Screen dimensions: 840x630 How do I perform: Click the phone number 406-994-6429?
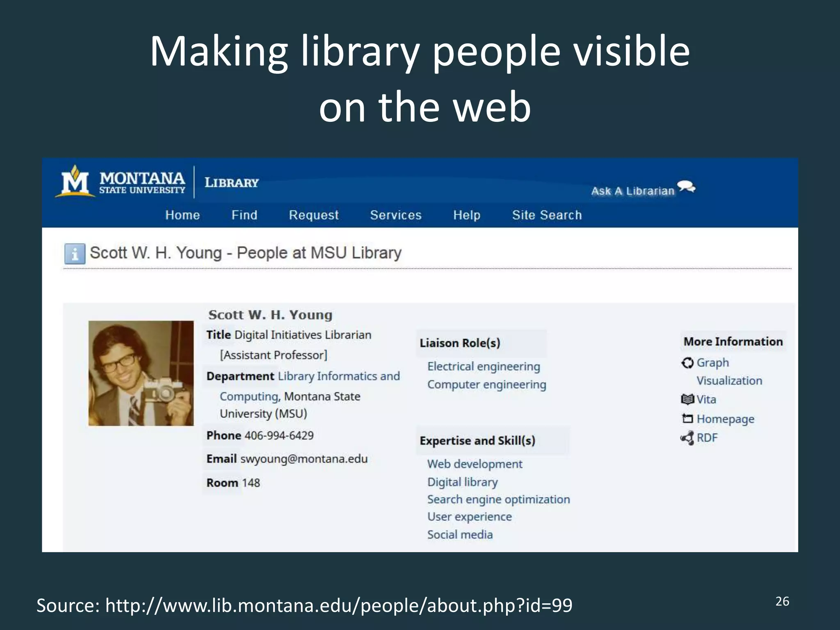point(279,436)
